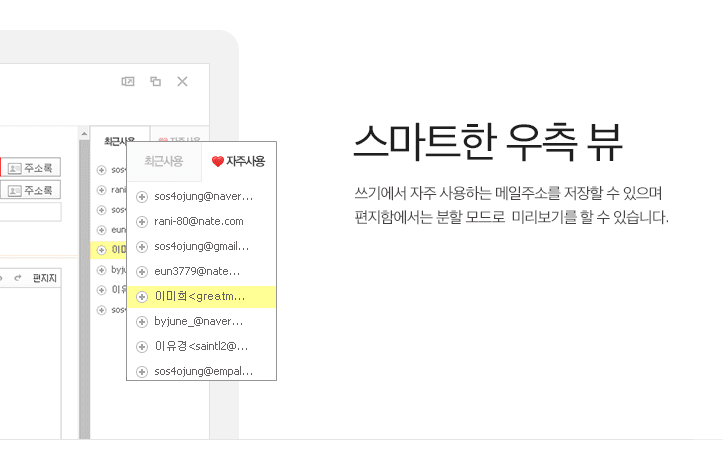The image size is (723, 469).
Task: Choose 이유경<saintl2@… entry text
Action: [201, 346]
